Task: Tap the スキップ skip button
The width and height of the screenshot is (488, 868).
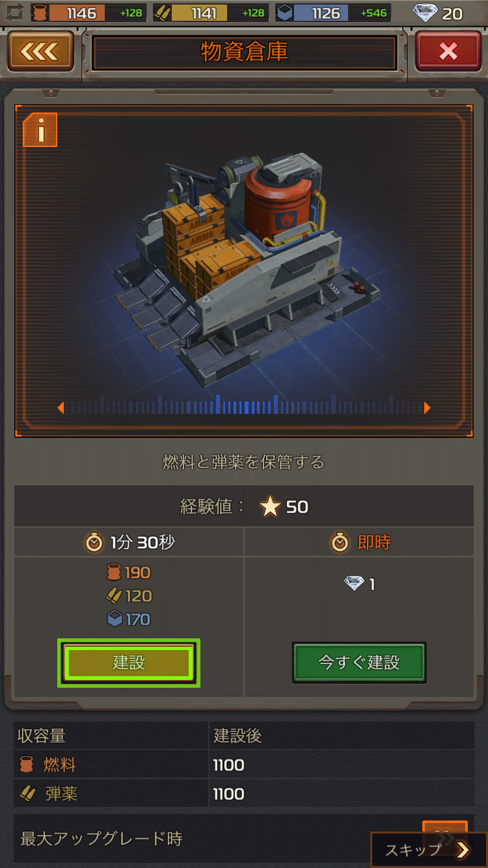Action: pos(428,849)
